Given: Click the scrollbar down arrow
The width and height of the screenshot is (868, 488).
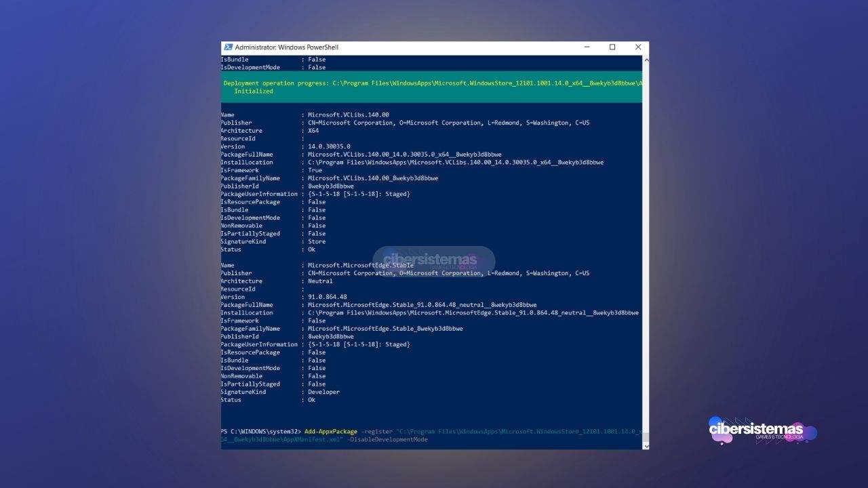Looking at the screenshot, I should click(x=646, y=445).
